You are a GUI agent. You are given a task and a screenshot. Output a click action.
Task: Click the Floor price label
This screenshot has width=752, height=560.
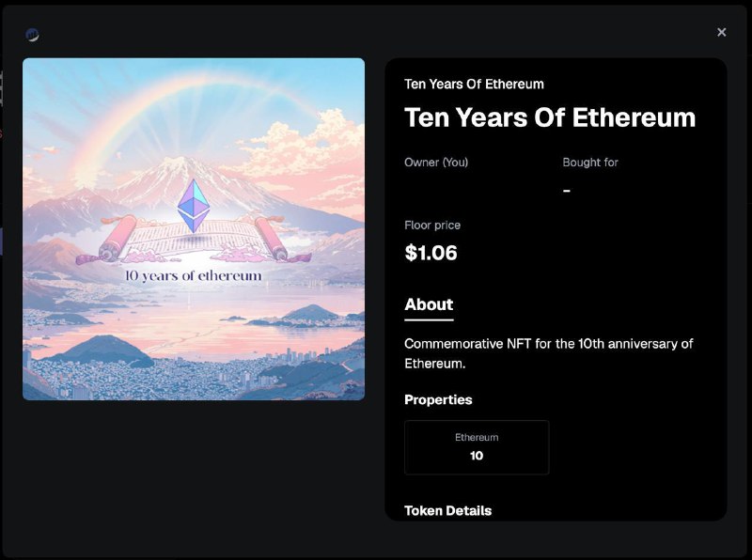coord(432,226)
